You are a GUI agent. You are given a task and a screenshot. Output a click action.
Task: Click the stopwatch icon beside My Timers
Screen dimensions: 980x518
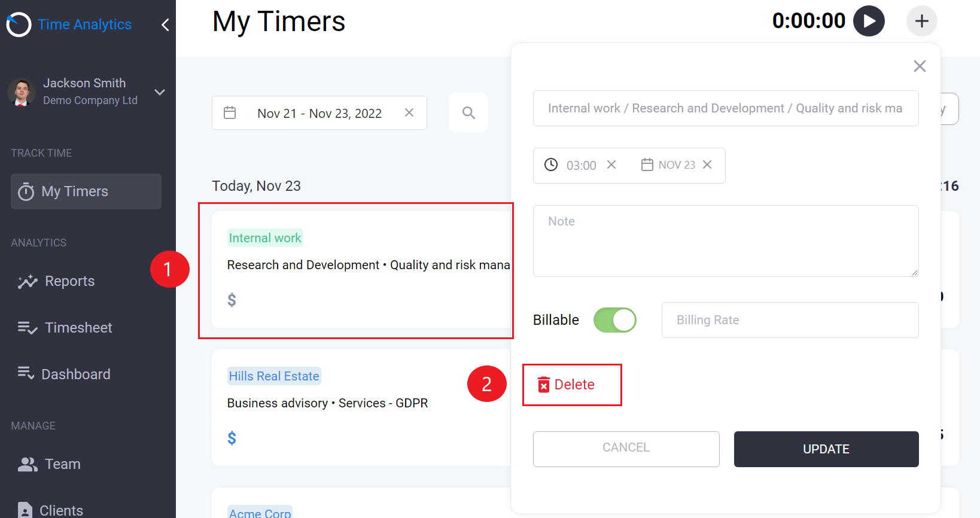click(x=26, y=191)
